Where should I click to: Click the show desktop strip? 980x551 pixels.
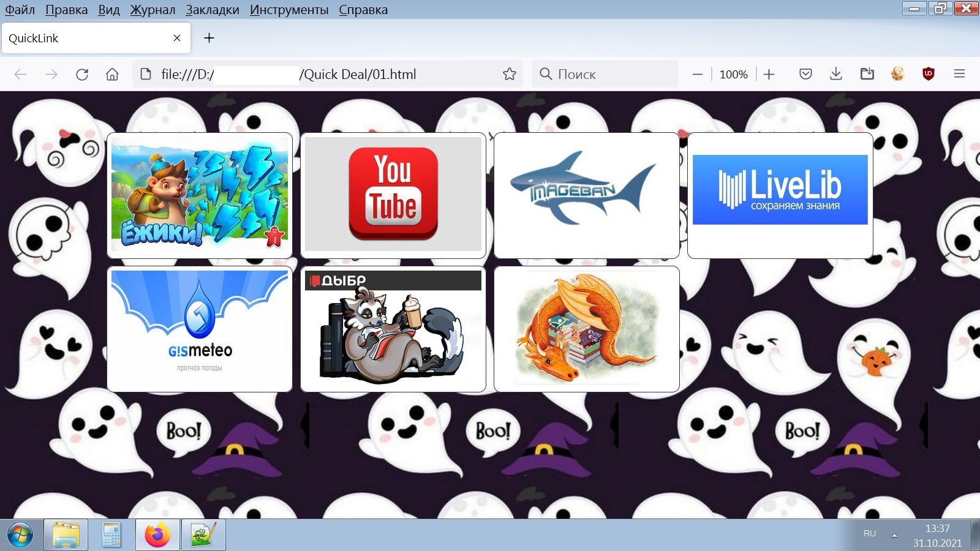coord(975,535)
